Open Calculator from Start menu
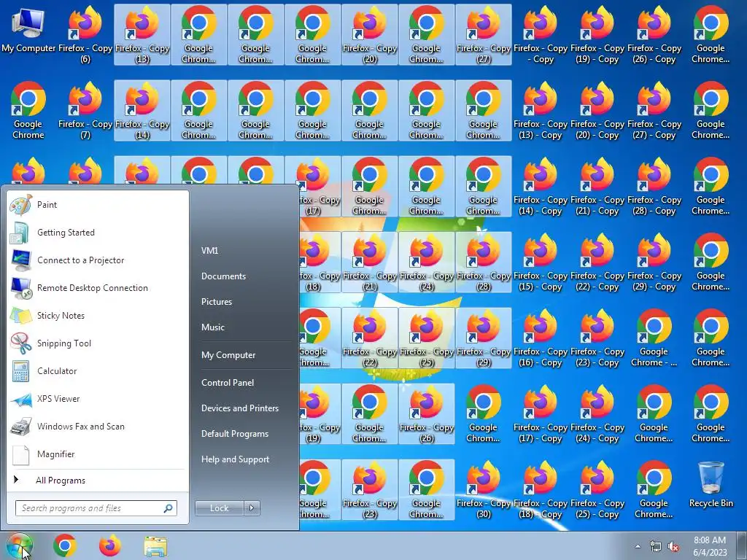The image size is (747, 560). [97, 371]
